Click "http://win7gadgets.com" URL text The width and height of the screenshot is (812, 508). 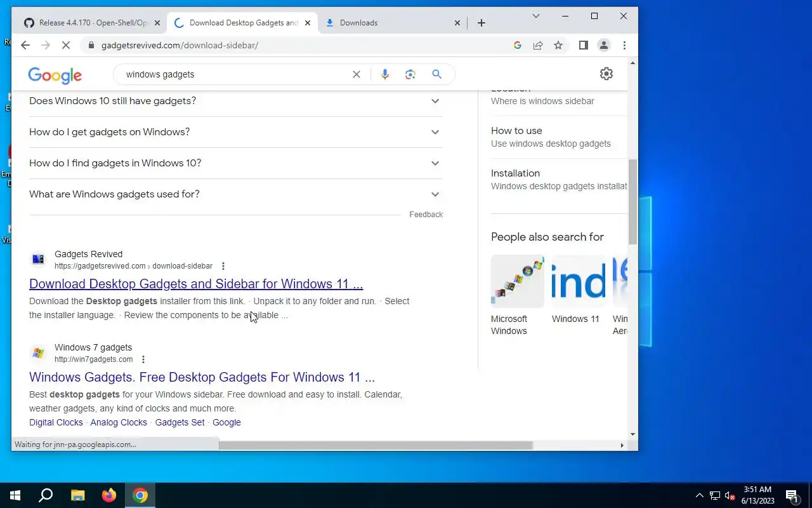tap(94, 359)
